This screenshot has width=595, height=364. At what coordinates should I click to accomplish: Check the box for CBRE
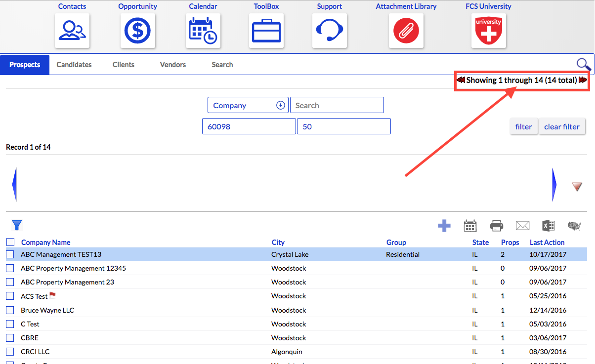click(x=10, y=338)
